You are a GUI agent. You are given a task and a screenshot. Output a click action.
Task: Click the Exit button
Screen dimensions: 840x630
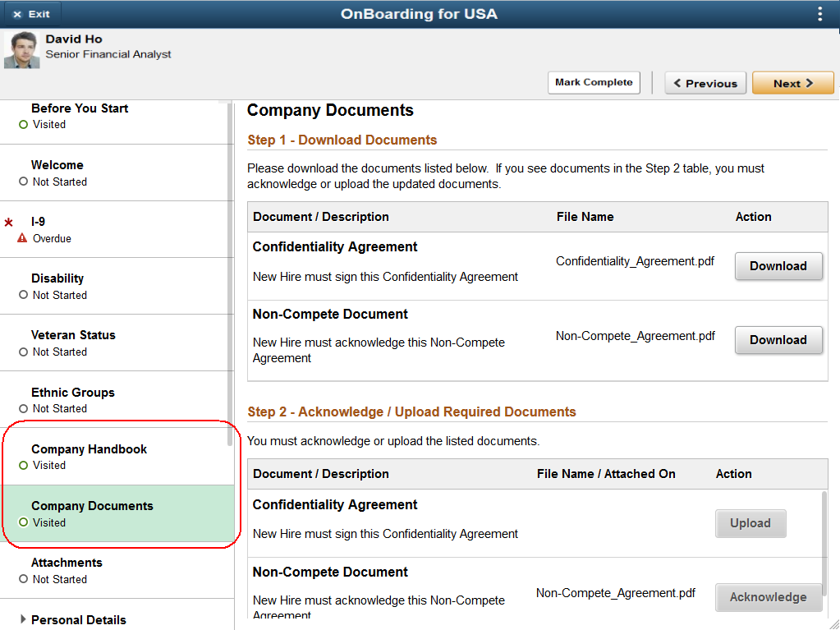pyautogui.click(x=31, y=14)
